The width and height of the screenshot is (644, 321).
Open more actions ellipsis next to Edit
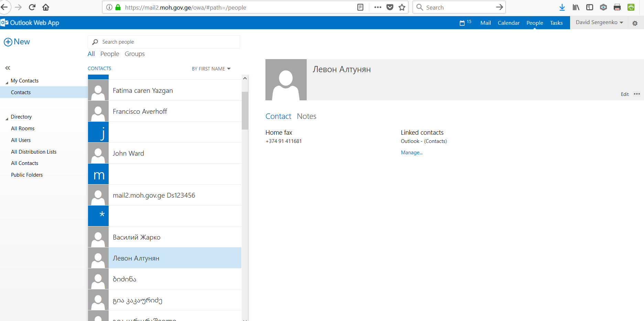[x=637, y=94]
